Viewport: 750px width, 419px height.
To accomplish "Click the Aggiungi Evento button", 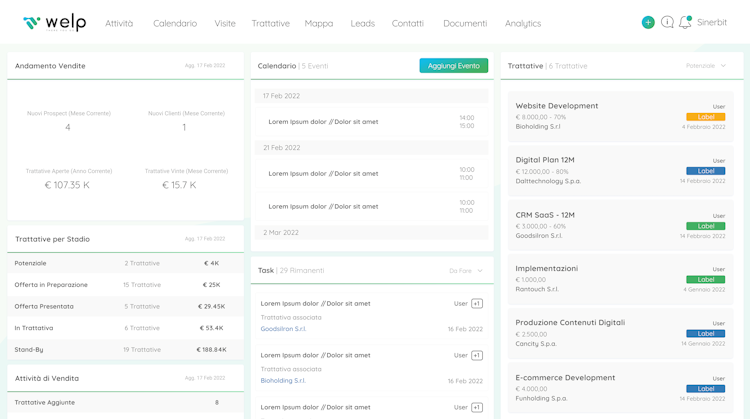I will [x=453, y=66].
